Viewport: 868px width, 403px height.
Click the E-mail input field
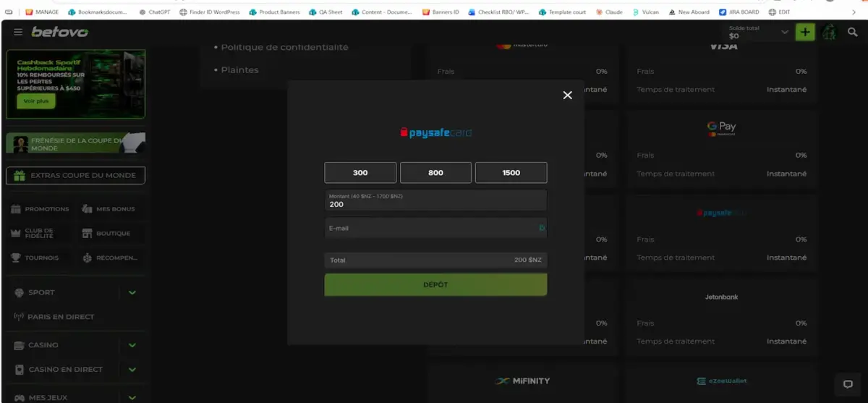tap(435, 228)
